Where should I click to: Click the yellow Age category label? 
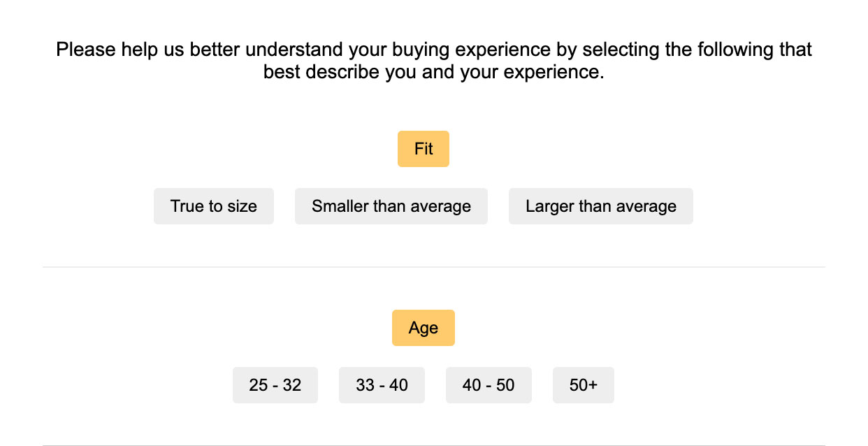424,328
